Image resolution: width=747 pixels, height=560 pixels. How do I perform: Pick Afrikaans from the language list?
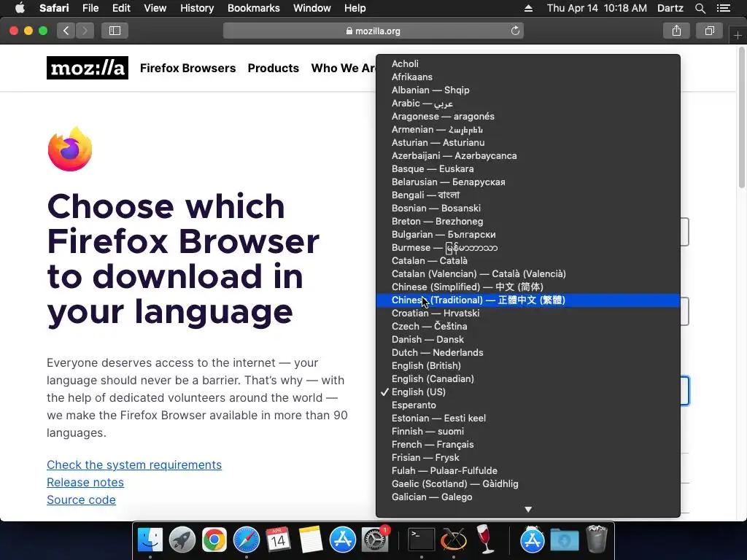[x=528, y=77]
